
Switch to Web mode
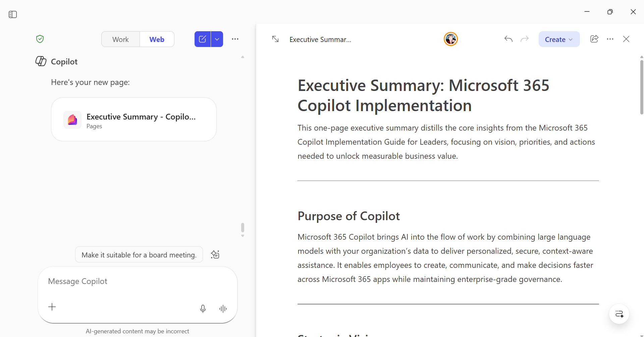pos(157,39)
